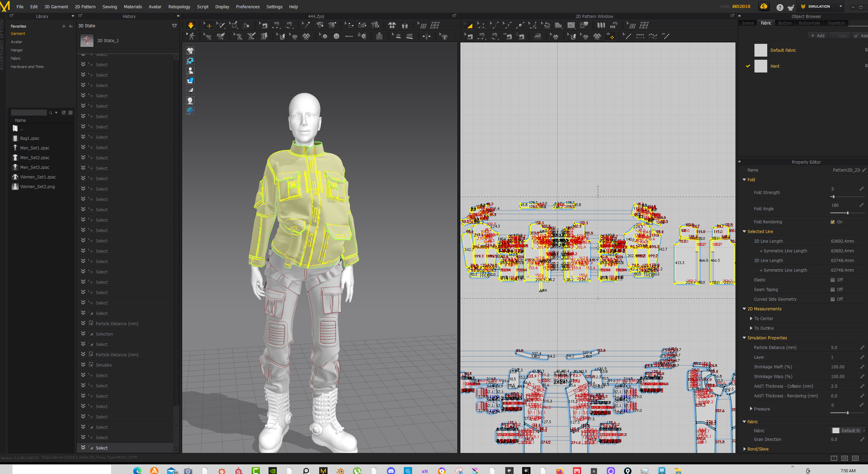This screenshot has width=868, height=474.
Task: Select the Transform Pattern yellow triangle tool
Action: [469, 25]
